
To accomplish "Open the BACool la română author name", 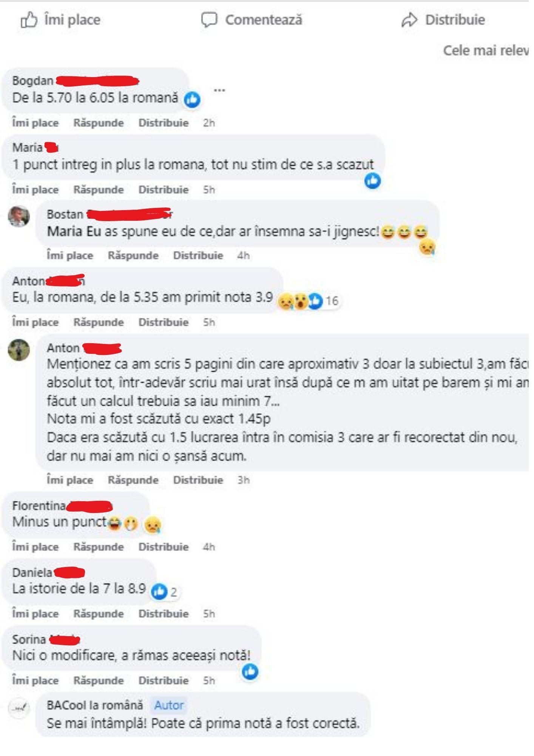I will click(x=95, y=705).
